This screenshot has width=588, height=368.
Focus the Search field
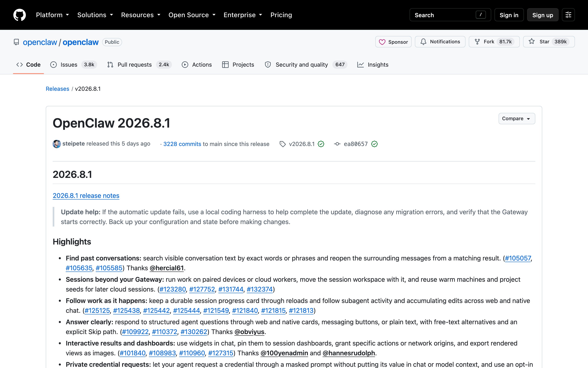tap(450, 15)
